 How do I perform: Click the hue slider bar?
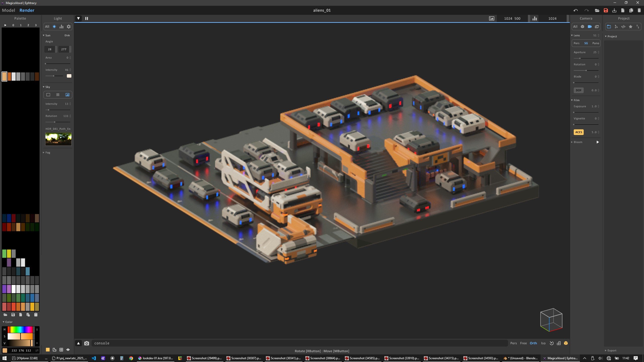tap(20, 329)
